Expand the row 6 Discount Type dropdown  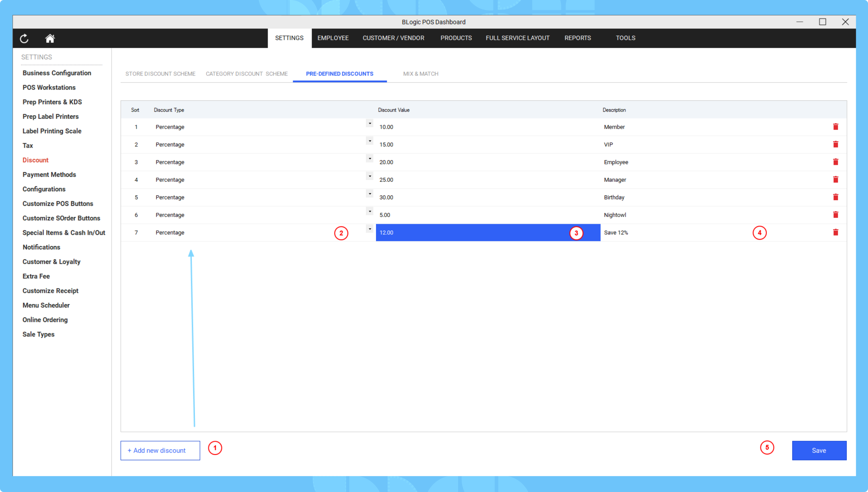point(370,212)
